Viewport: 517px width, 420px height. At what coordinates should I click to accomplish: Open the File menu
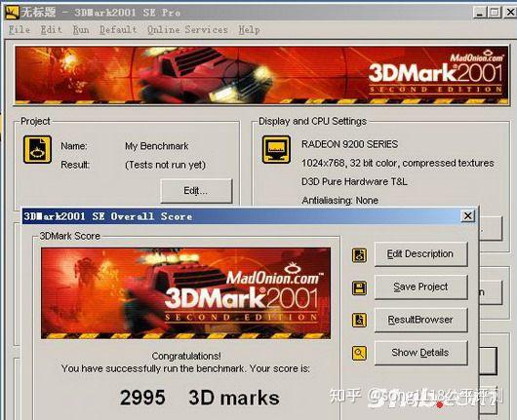(x=20, y=29)
